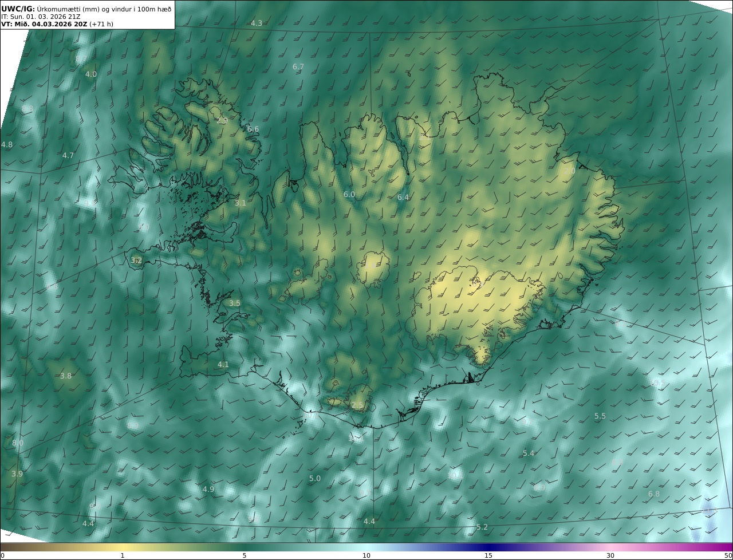Screen dimensions: 733x560
Task: Click the 6.6 value label on the map
Action: 253,129
